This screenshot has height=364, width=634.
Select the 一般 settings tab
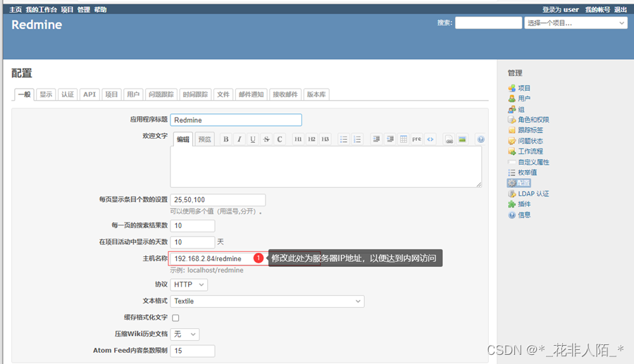click(x=24, y=94)
